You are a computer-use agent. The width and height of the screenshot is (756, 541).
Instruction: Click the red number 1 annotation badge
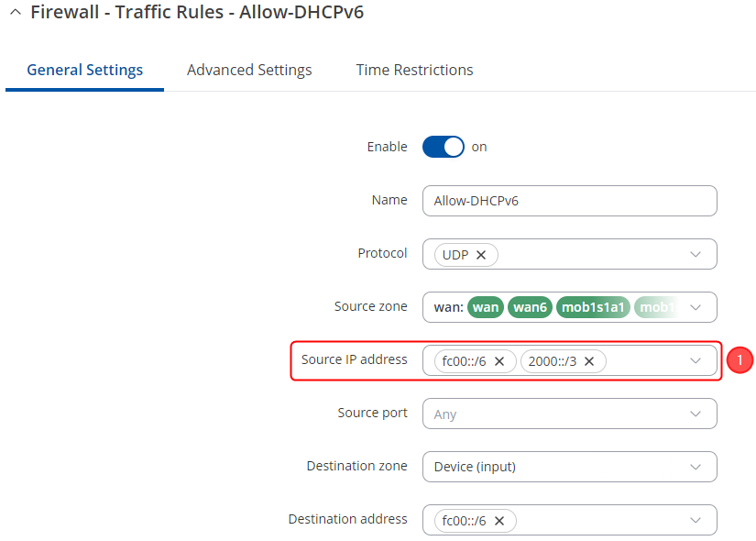click(x=740, y=360)
